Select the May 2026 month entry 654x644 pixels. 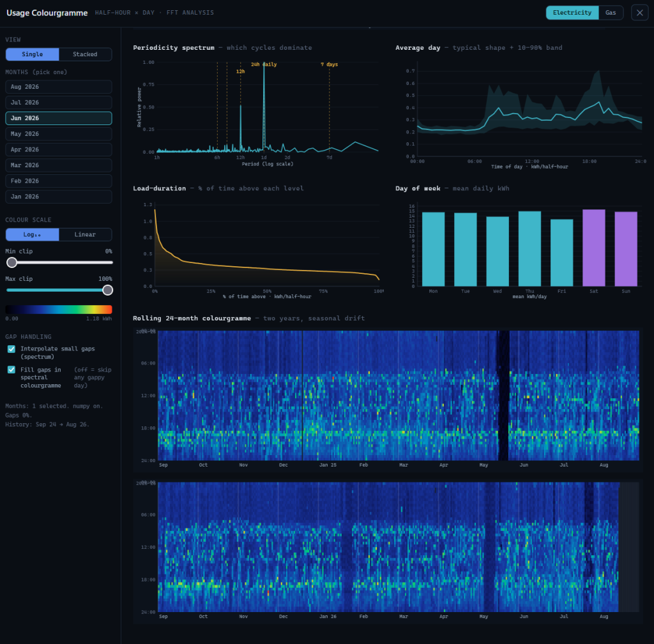click(58, 134)
